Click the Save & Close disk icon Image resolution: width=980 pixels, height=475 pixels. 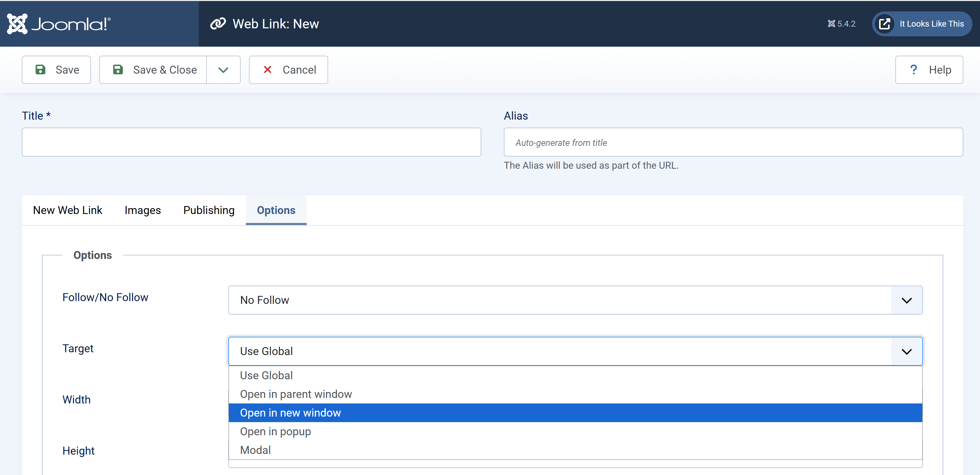tap(118, 69)
